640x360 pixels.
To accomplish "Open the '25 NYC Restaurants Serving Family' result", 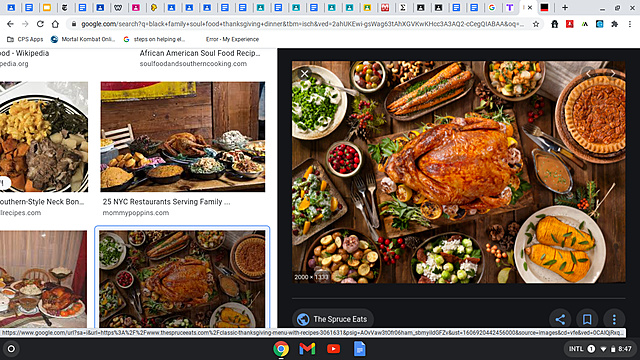I will [166, 202].
